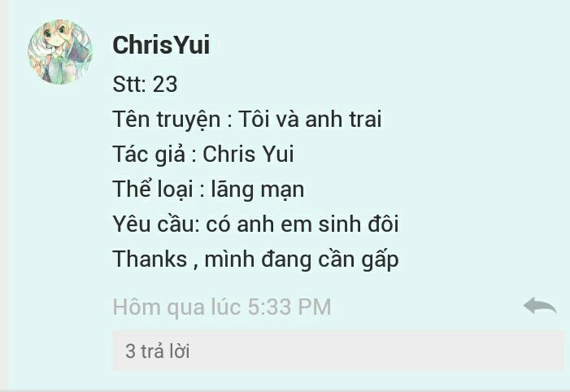The image size is (570, 392).
Task: Click the "Thể loại" label
Action: point(153,189)
